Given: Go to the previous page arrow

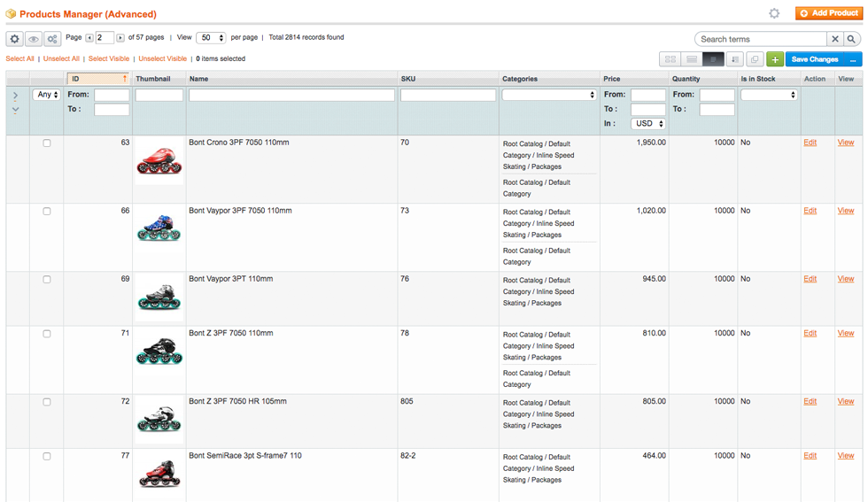Looking at the screenshot, I should tap(89, 38).
